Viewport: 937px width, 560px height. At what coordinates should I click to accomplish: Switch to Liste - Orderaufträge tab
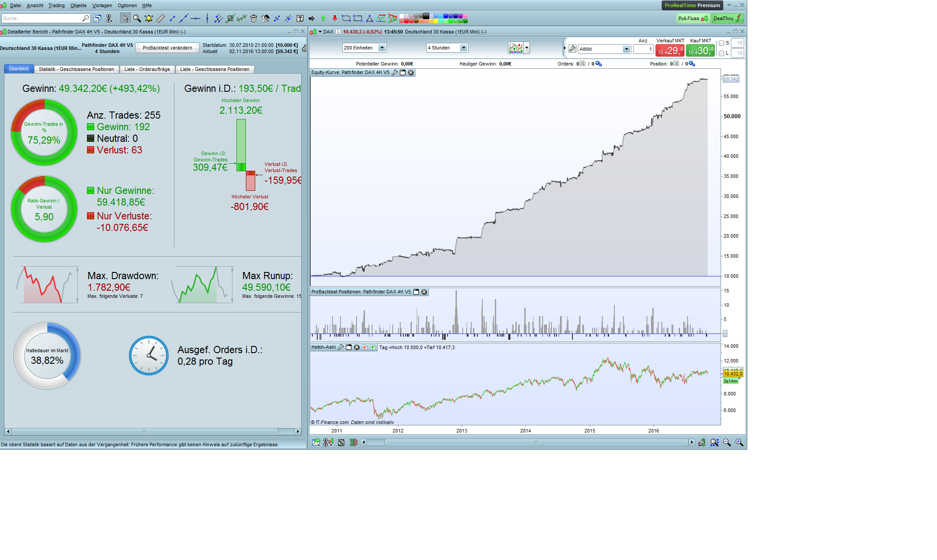point(147,69)
